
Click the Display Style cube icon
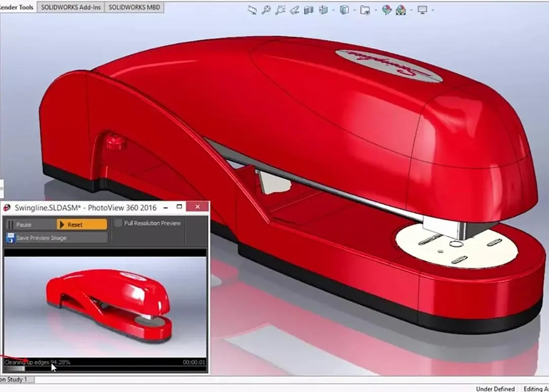tap(345, 10)
